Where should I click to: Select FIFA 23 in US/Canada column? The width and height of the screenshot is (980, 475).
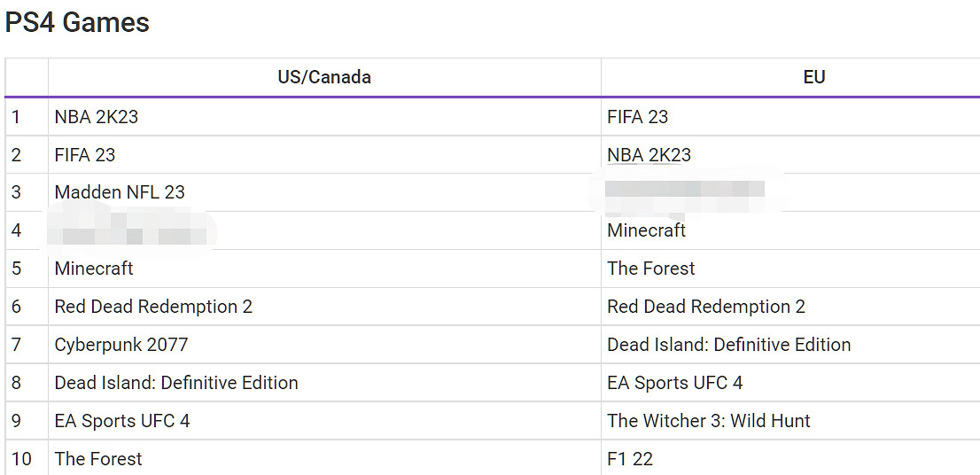[x=85, y=155]
